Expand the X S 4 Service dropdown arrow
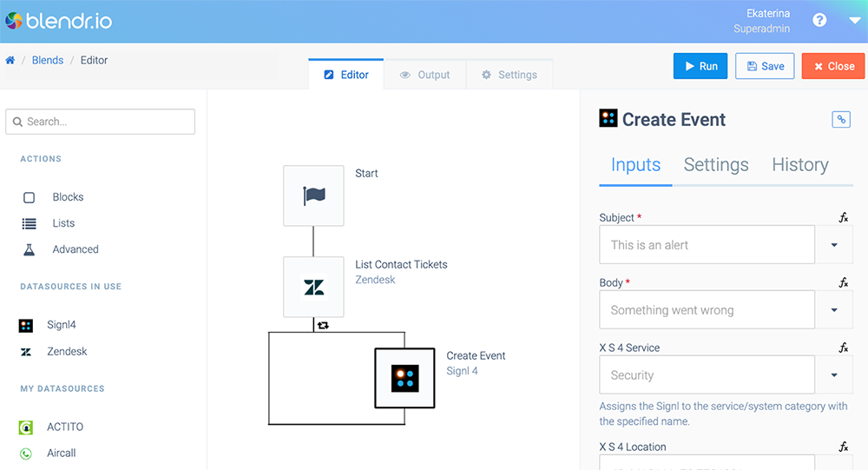 833,374
